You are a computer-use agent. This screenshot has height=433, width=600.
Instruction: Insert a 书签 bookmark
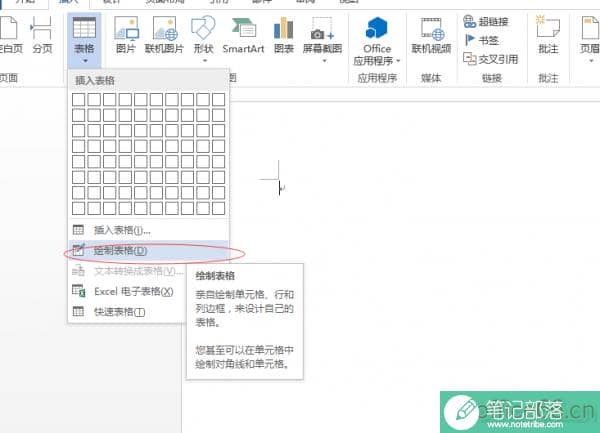coord(481,40)
